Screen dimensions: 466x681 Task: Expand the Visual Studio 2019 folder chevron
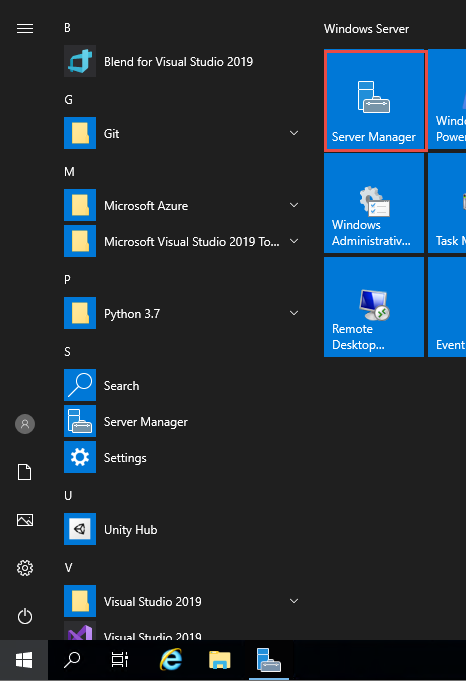pos(294,601)
